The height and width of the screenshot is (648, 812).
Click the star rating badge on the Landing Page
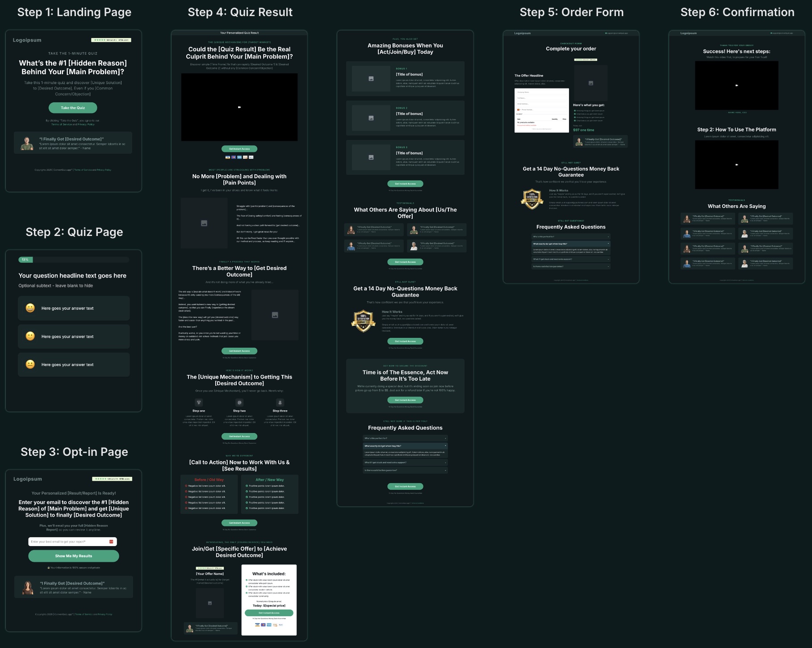click(x=111, y=40)
